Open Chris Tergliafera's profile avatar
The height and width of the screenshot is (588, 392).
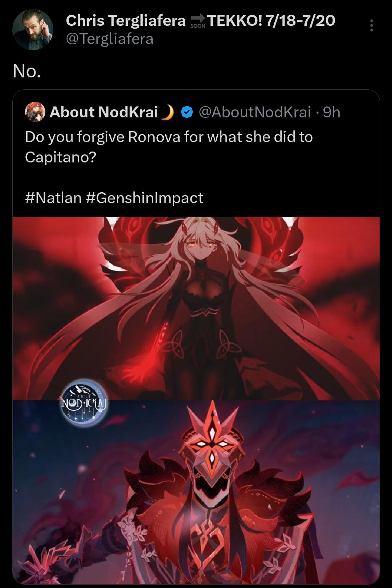coord(33,30)
